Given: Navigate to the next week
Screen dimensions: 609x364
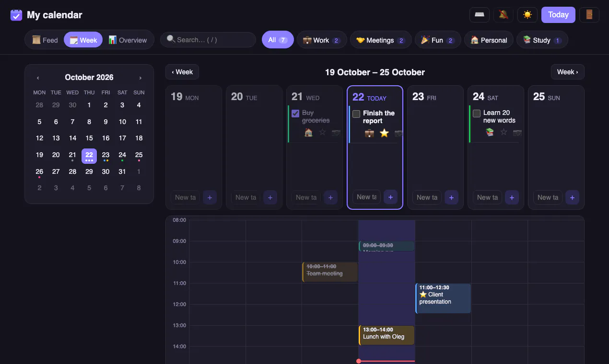Looking at the screenshot, I should (x=568, y=72).
